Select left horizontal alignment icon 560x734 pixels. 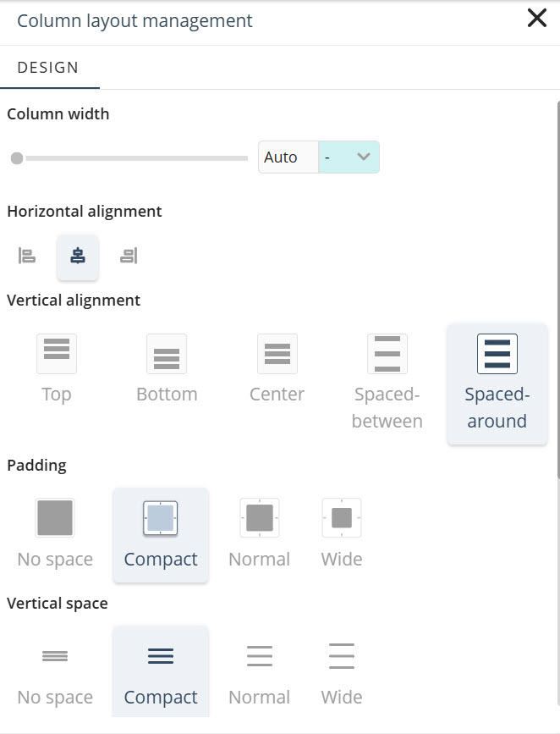[x=26, y=256]
